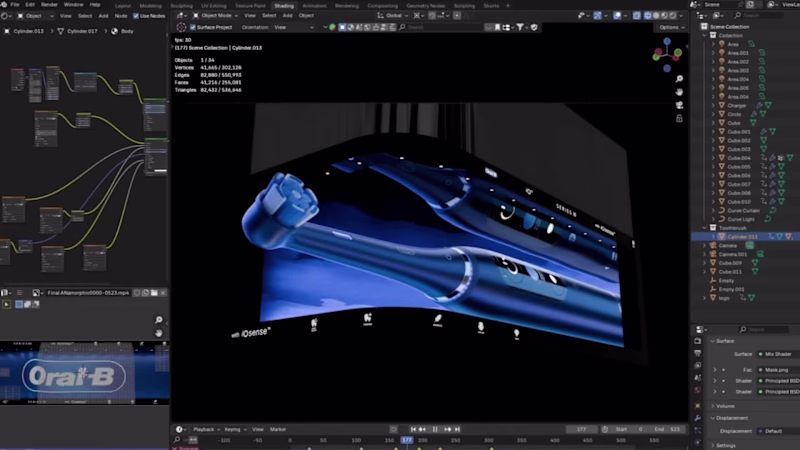Screen dimensions: 800x450
Task: Click the pan hand icon in image editor
Action: tap(159, 333)
